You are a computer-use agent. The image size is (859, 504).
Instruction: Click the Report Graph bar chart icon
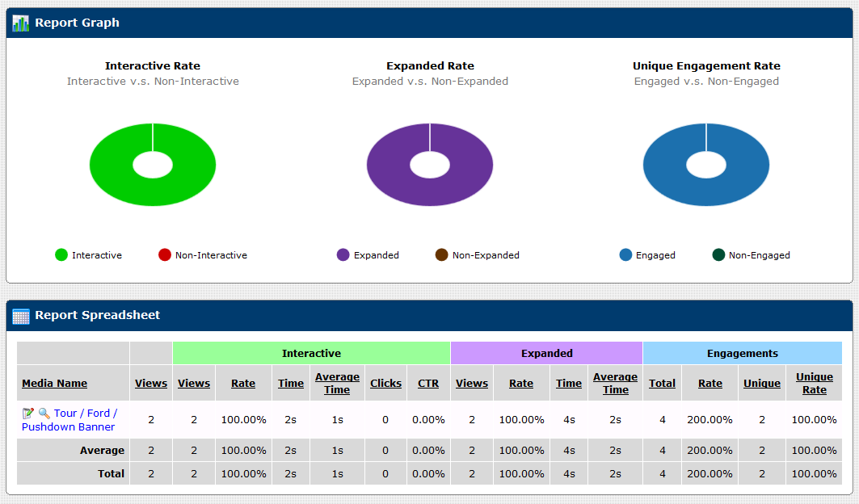coord(20,23)
